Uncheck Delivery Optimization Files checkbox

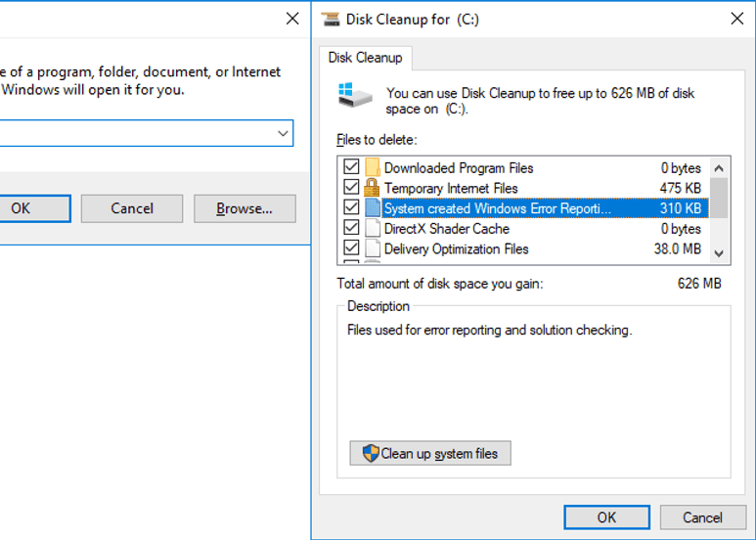[351, 247]
